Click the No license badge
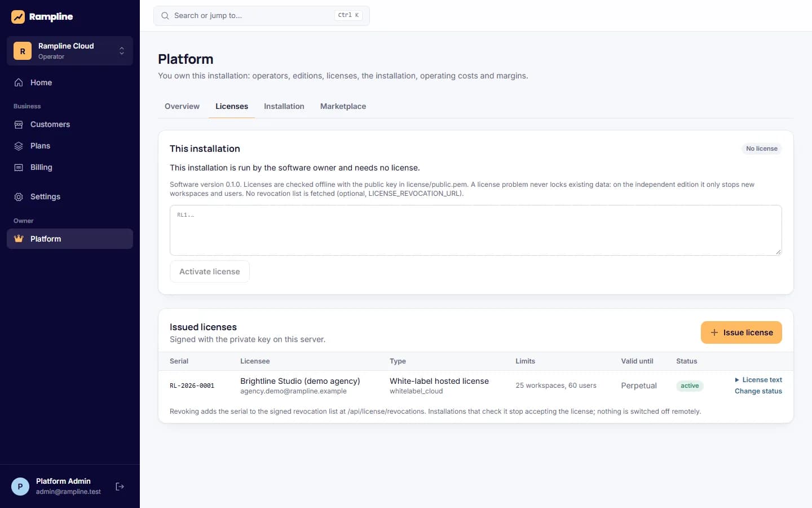Image resolution: width=812 pixels, height=508 pixels. tap(762, 149)
